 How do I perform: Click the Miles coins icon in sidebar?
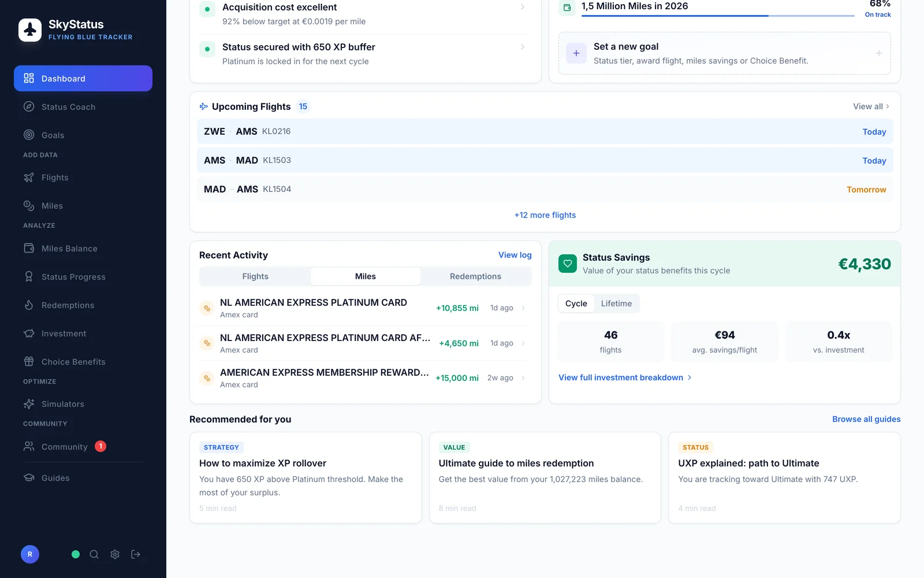[x=29, y=206]
